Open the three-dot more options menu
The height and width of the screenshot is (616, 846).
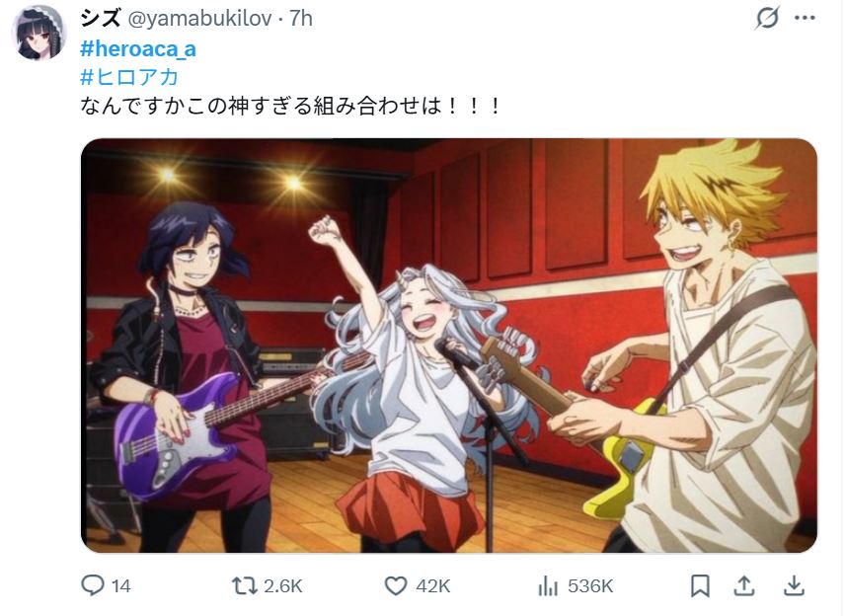click(x=805, y=18)
